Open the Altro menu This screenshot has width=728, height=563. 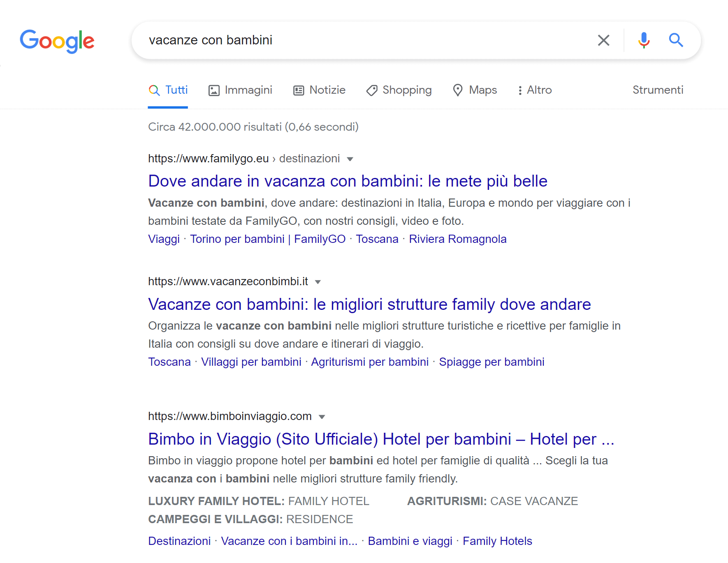(x=535, y=90)
